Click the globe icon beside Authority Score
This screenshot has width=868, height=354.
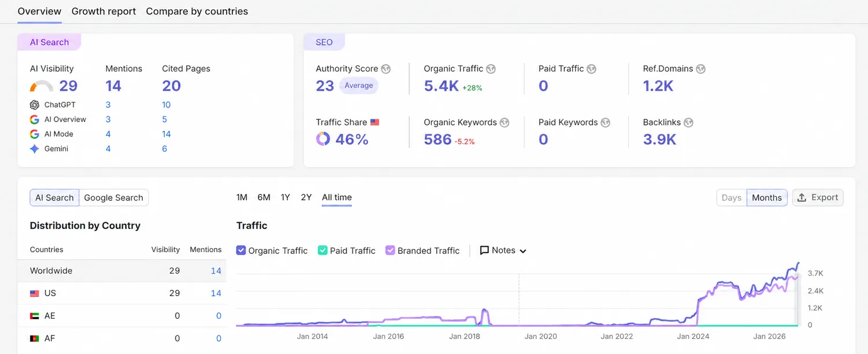click(386, 69)
